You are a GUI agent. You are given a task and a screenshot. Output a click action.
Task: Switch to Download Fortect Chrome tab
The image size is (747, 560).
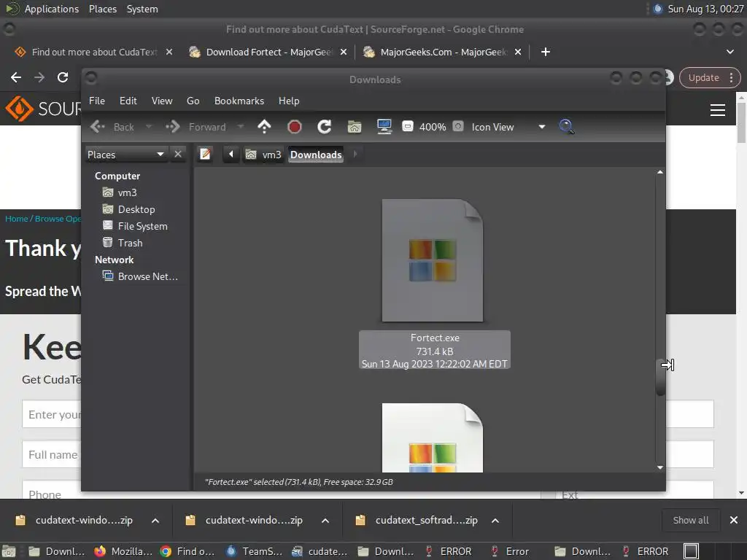tap(269, 52)
